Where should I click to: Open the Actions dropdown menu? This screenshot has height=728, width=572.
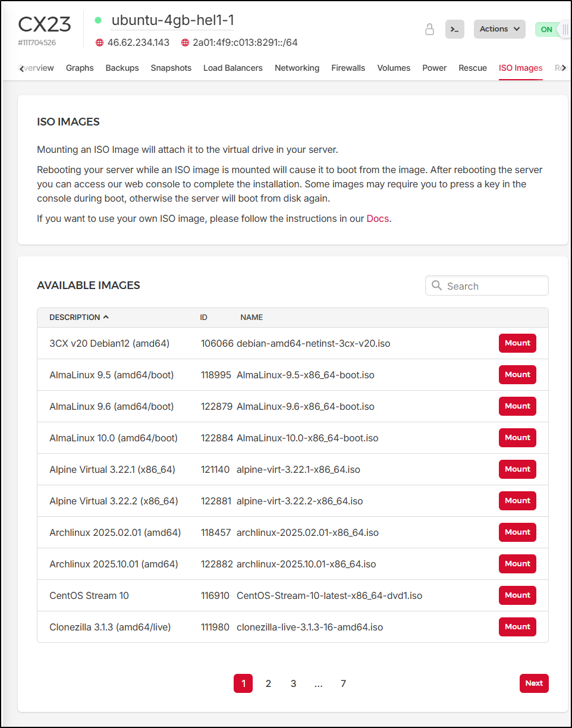pos(499,29)
